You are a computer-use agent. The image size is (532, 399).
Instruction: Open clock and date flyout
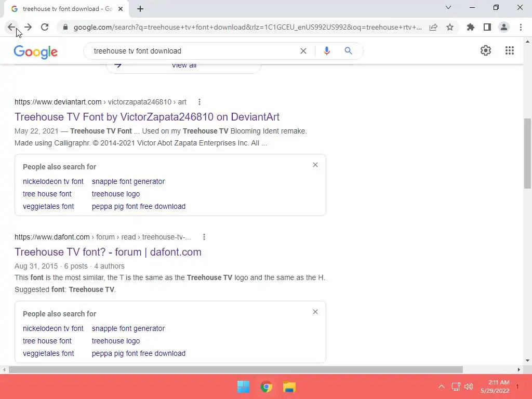pos(495,387)
